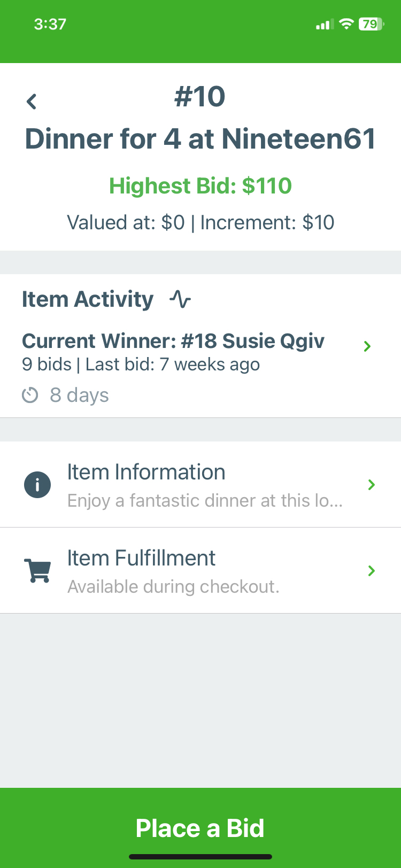The image size is (401, 868).
Task: Tap the Place a Bid button
Action: (x=200, y=828)
